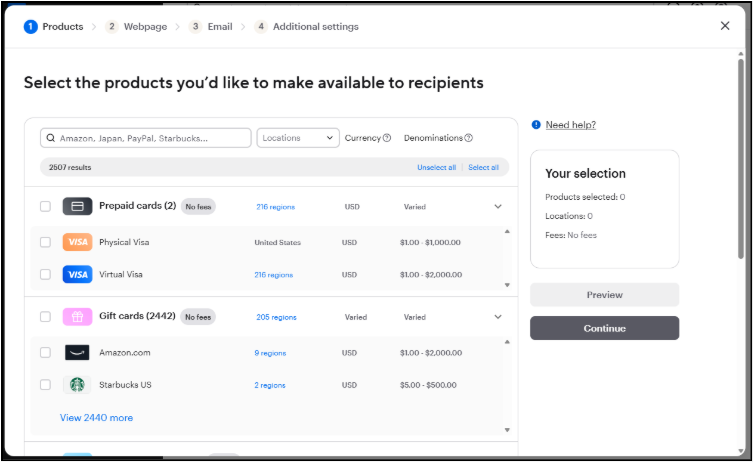Click the No fees badge on Prepaid cards
This screenshot has height=462, width=754.
[198, 207]
